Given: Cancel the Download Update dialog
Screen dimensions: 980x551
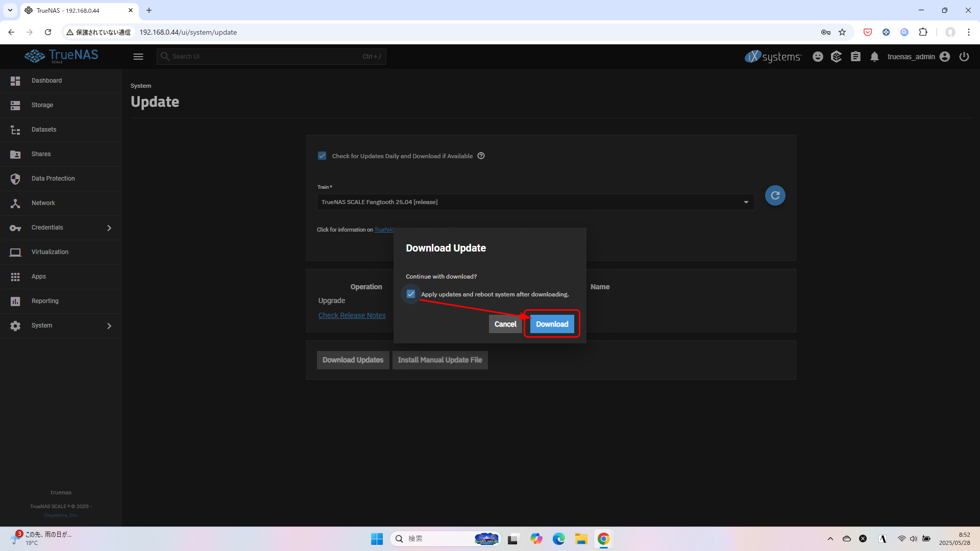Looking at the screenshot, I should (x=505, y=324).
